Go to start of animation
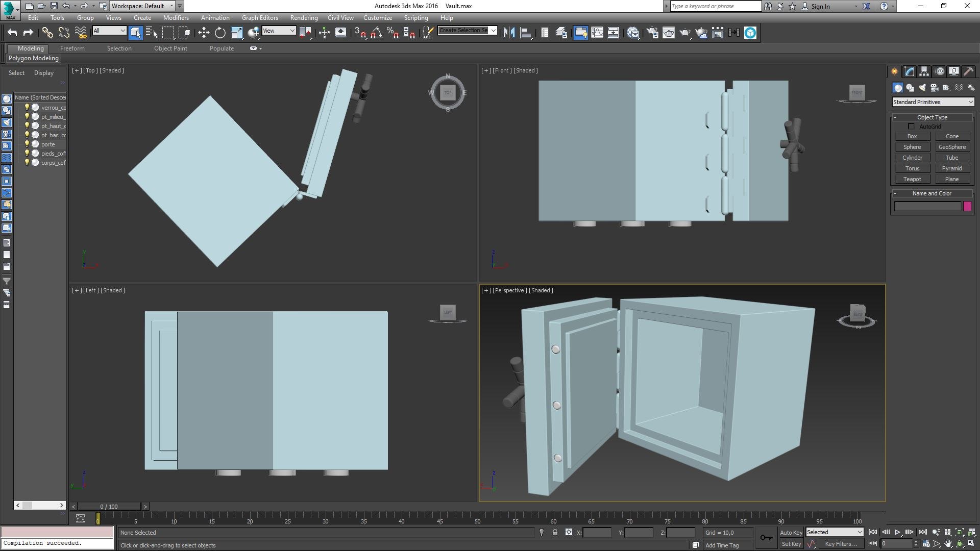 click(873, 532)
